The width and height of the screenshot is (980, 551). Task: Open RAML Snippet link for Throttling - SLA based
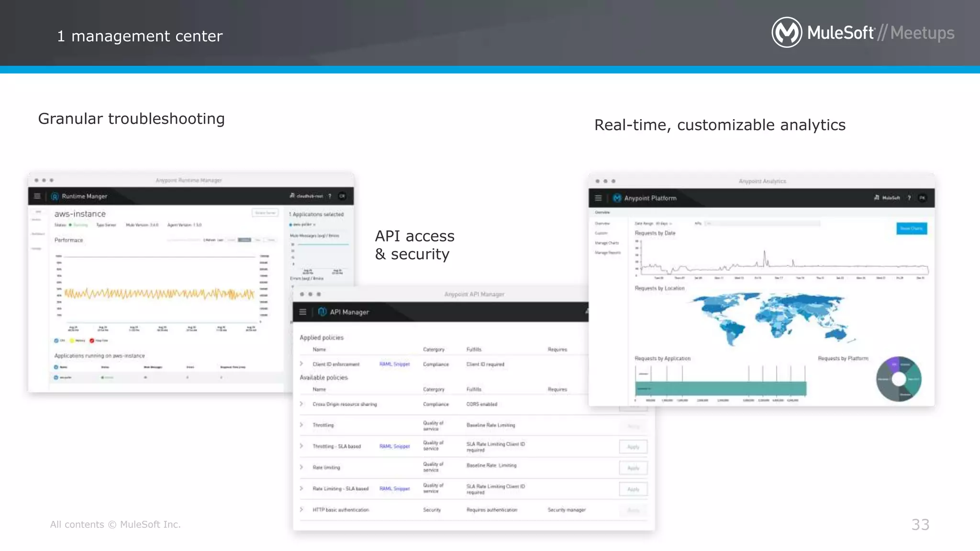395,446
